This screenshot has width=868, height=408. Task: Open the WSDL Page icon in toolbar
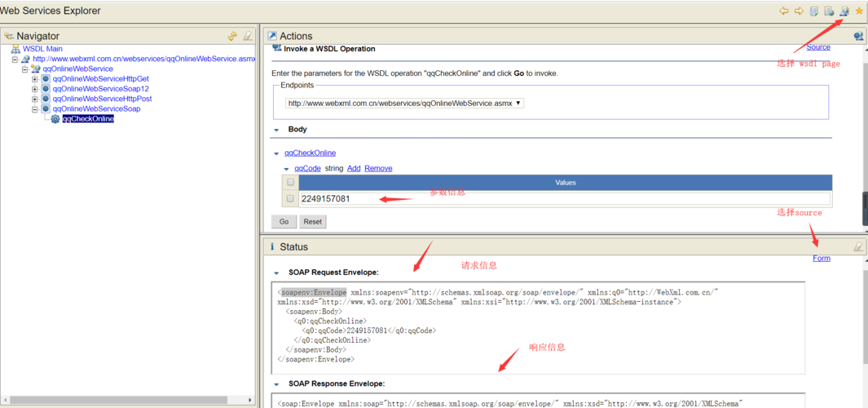point(844,11)
